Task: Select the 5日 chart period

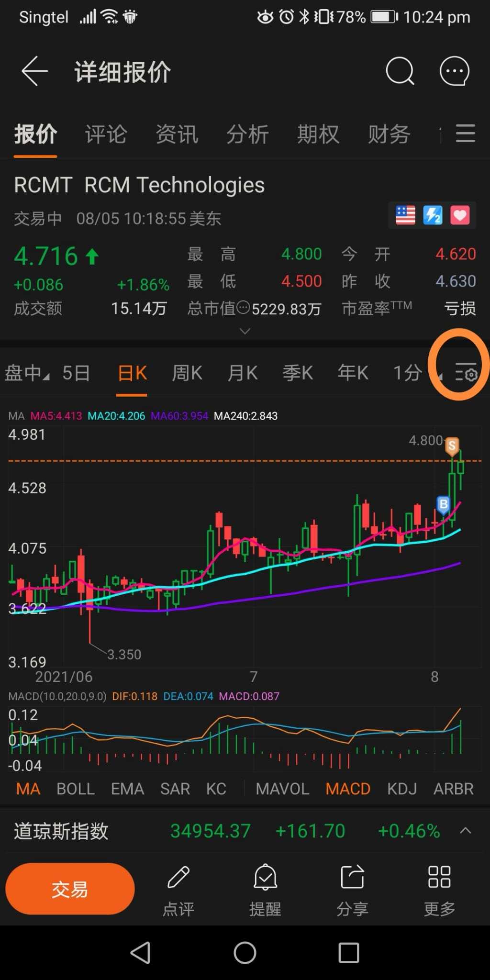Action: (x=76, y=373)
